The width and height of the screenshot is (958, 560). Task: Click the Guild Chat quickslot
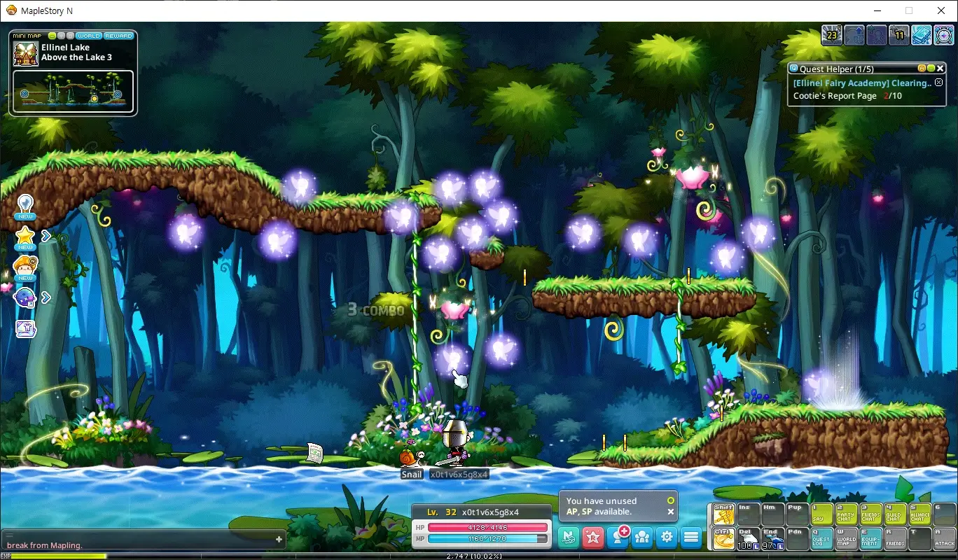(x=896, y=514)
